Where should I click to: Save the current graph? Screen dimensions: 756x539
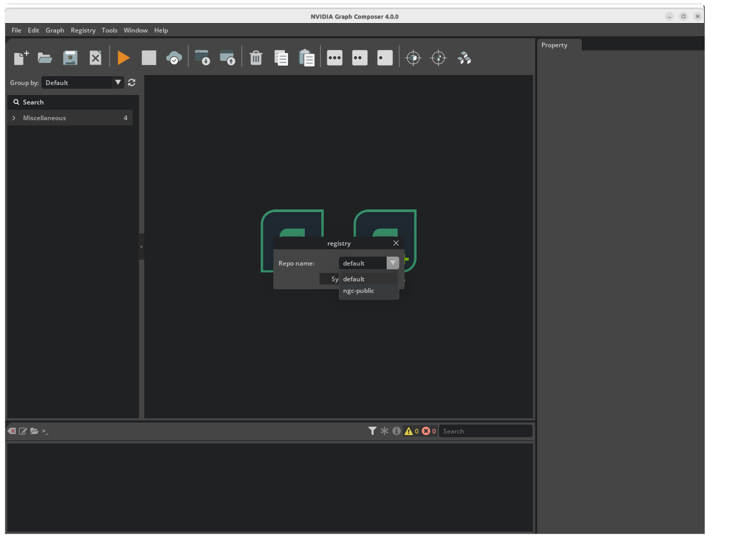70,58
